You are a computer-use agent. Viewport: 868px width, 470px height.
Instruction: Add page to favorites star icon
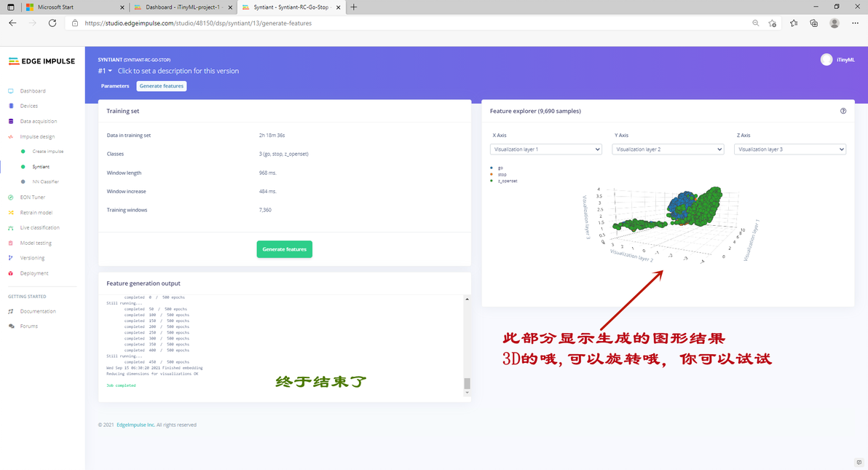pyautogui.click(x=772, y=23)
